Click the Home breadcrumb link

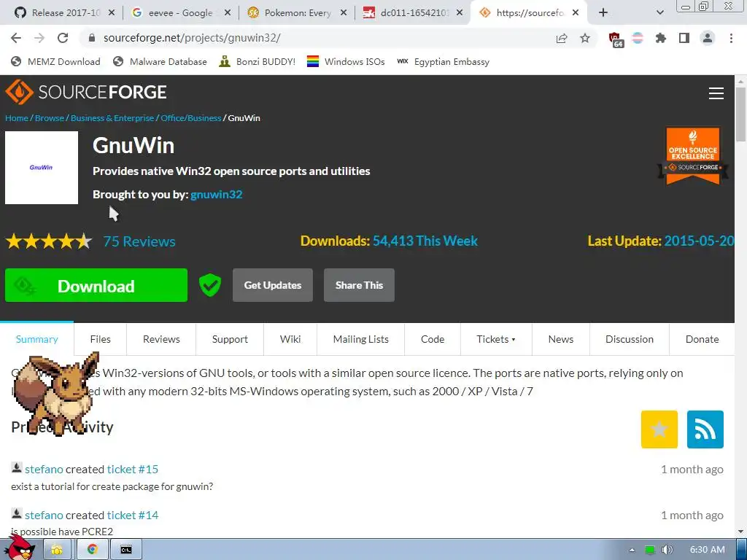[x=17, y=118]
